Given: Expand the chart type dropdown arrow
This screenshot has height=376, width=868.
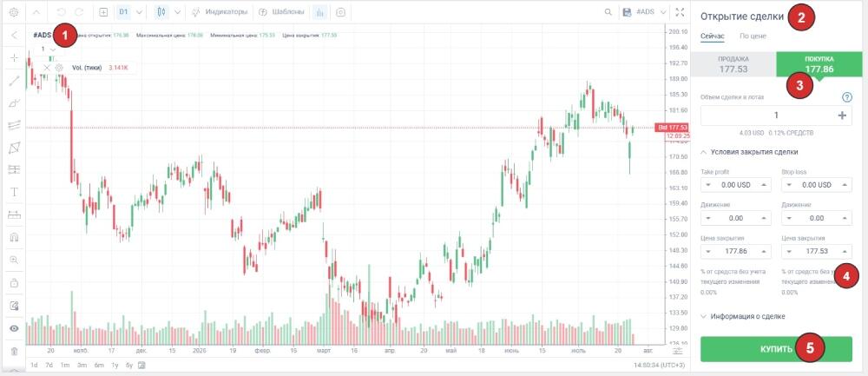Looking at the screenshot, I should point(177,11).
